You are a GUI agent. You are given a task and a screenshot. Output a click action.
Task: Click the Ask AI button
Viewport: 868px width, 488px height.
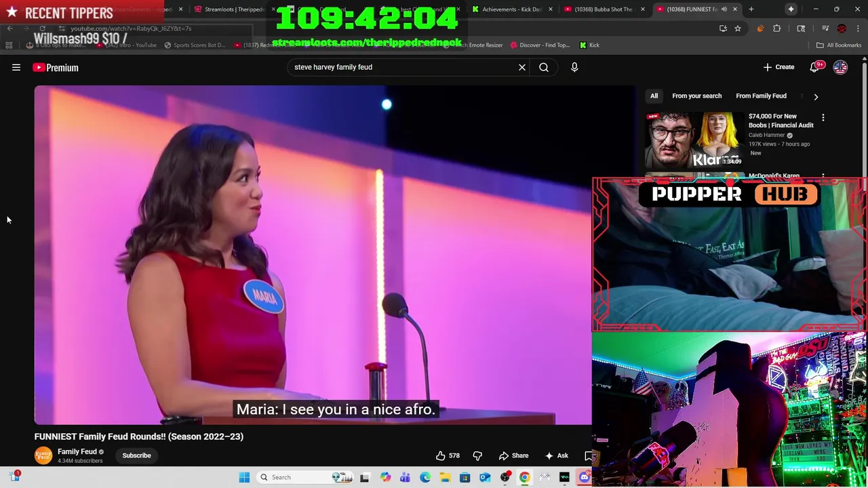tap(556, 455)
